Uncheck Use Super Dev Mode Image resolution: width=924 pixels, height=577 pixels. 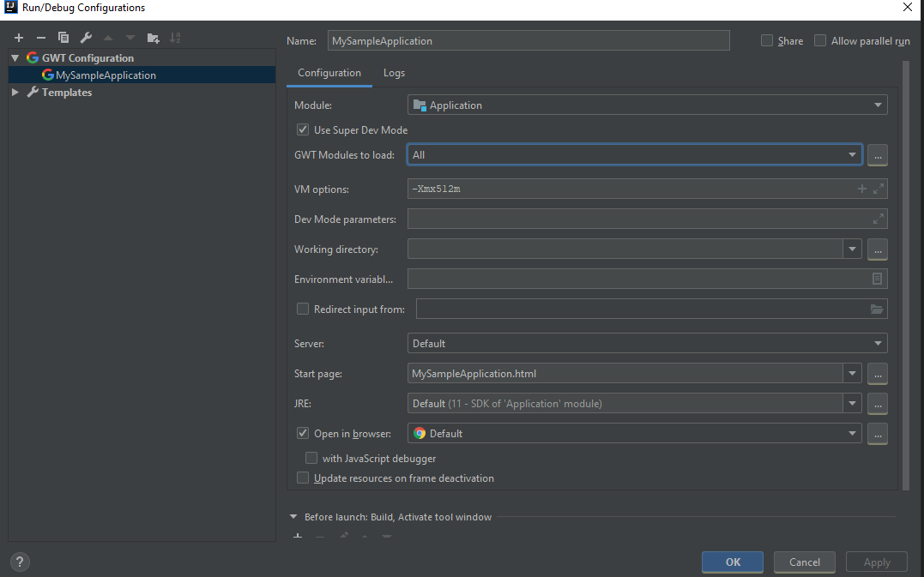(303, 129)
